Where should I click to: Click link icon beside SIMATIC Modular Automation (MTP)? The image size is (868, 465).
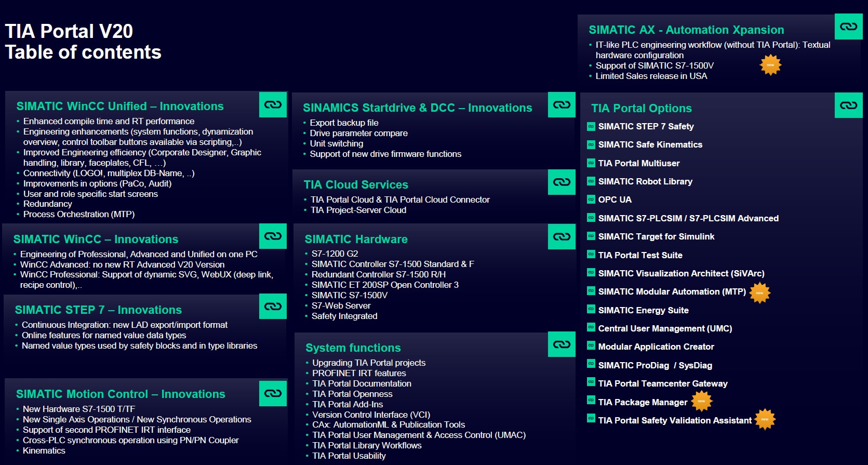[591, 290]
